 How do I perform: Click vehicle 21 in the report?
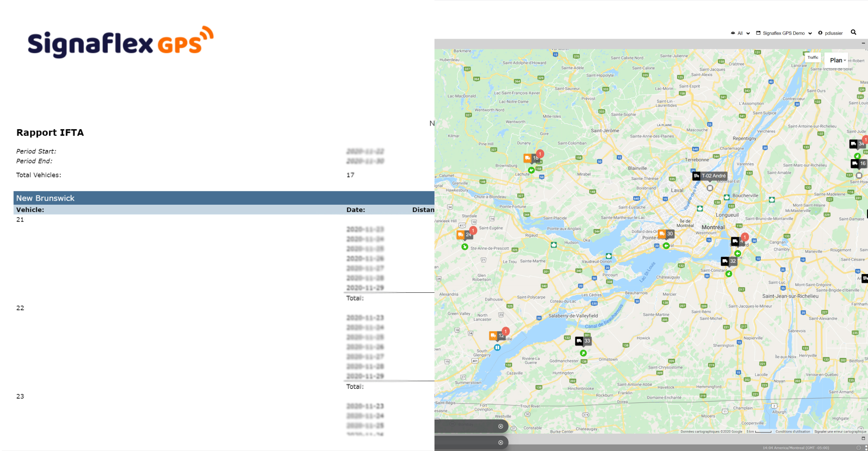(x=20, y=220)
